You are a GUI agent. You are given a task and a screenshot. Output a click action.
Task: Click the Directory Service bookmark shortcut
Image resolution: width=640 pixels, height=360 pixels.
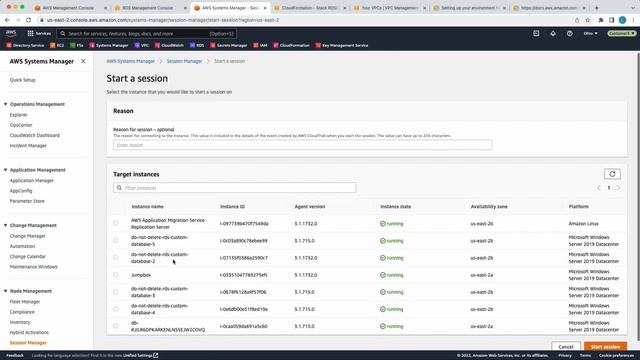point(25,45)
